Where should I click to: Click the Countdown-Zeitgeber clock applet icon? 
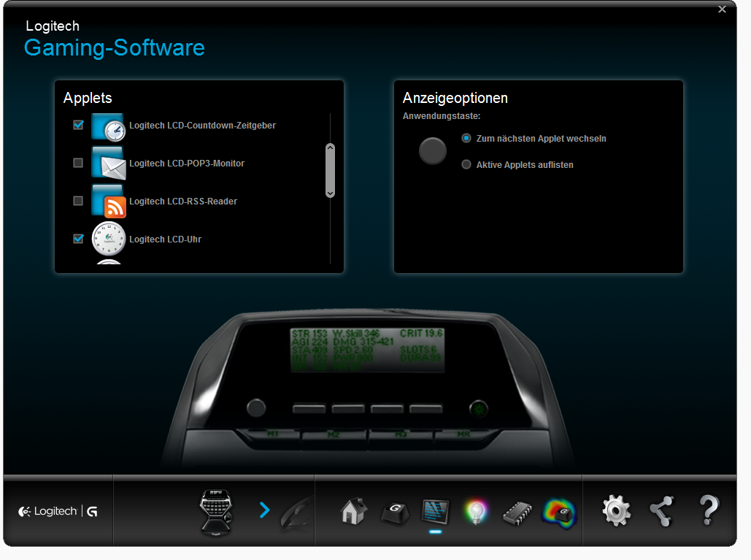tap(109, 127)
